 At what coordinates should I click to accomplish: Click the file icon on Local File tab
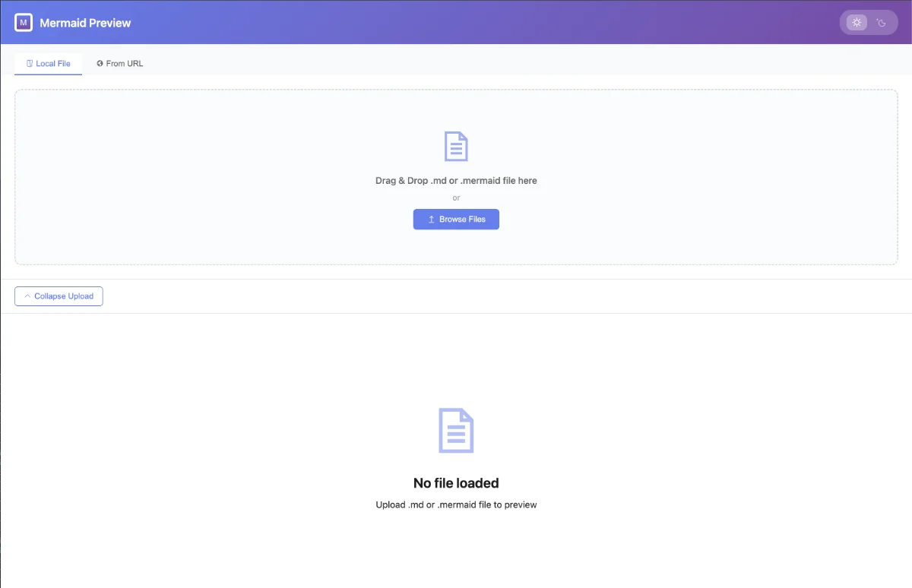click(30, 64)
